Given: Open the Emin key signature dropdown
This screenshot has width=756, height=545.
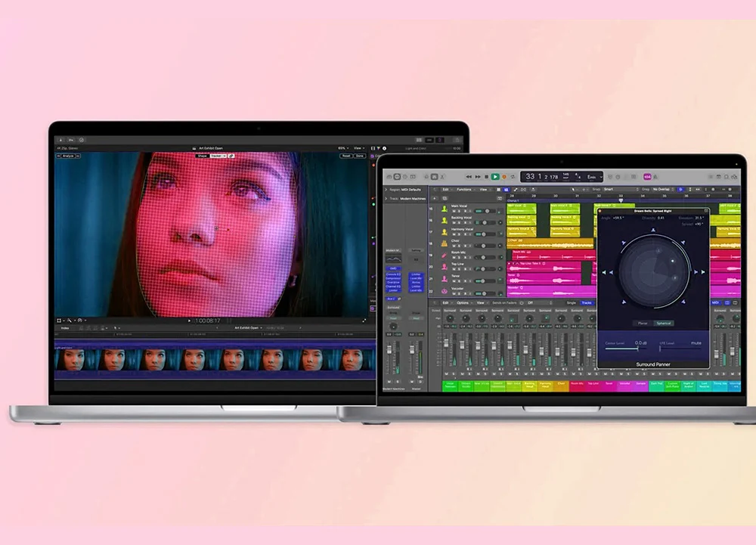Looking at the screenshot, I should [x=594, y=177].
